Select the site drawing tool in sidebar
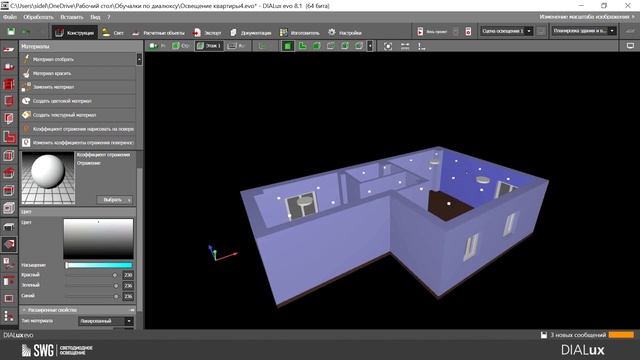The image size is (640, 360). tap(9, 50)
